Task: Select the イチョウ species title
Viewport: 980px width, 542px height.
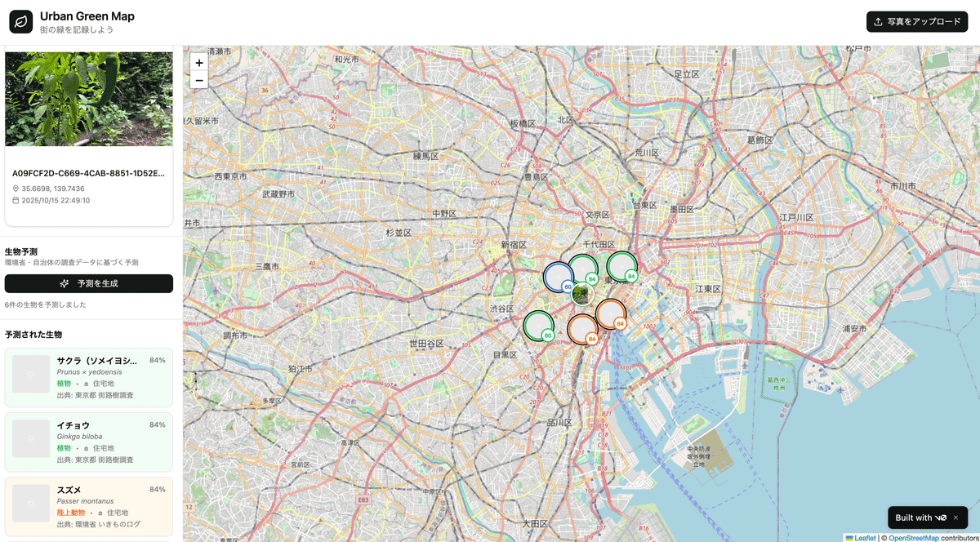Action: 73,425
